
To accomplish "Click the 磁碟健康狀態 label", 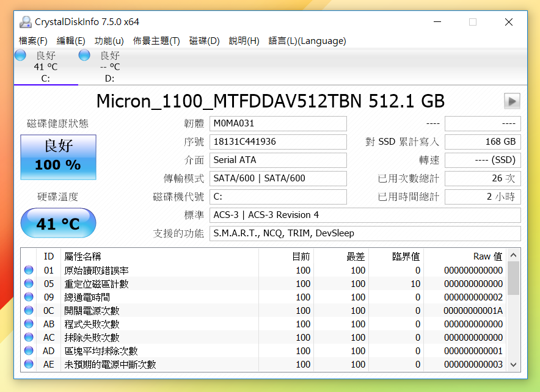I will pos(58,123).
